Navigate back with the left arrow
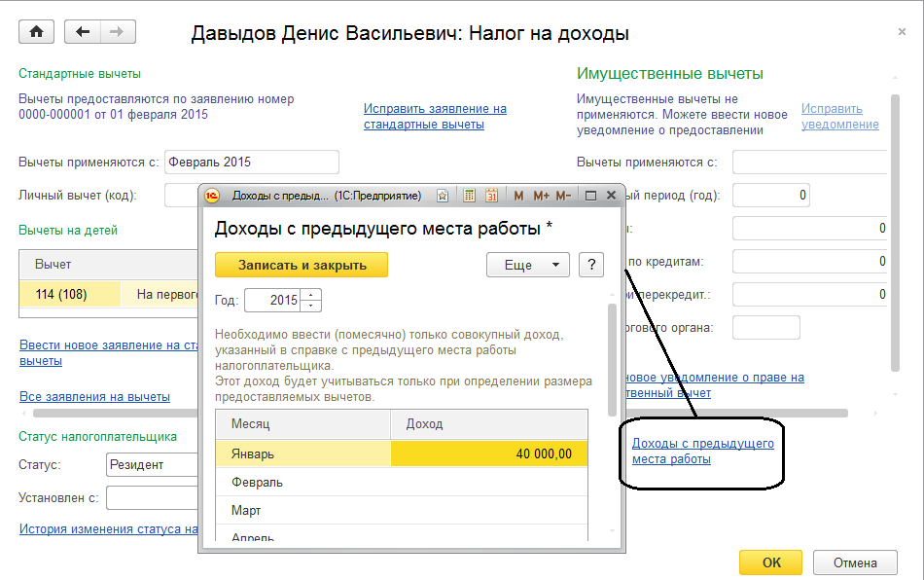The width and height of the screenshot is (924, 580). (x=83, y=32)
